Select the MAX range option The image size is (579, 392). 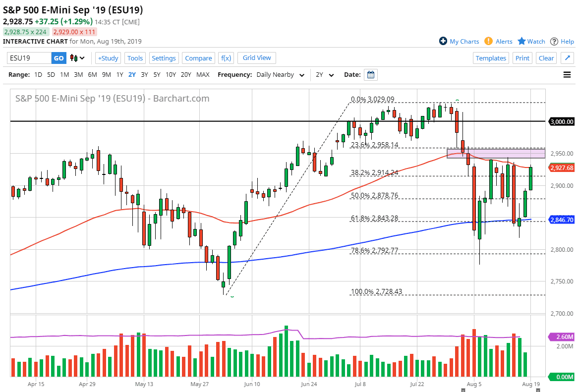click(x=203, y=75)
